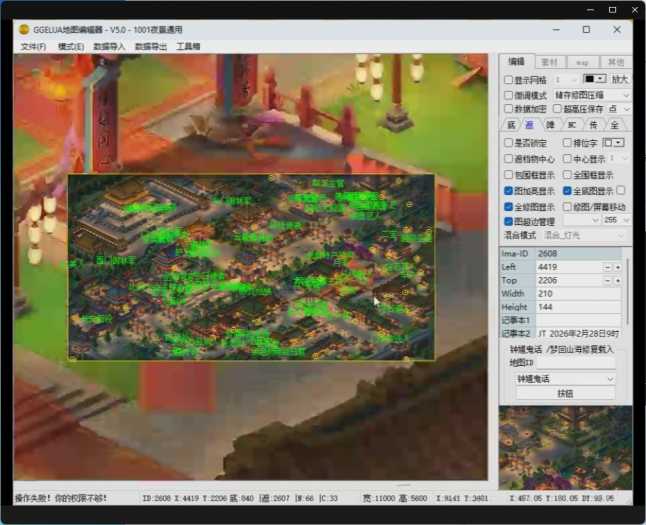Tick the 是否锁定 checkbox

click(x=508, y=143)
